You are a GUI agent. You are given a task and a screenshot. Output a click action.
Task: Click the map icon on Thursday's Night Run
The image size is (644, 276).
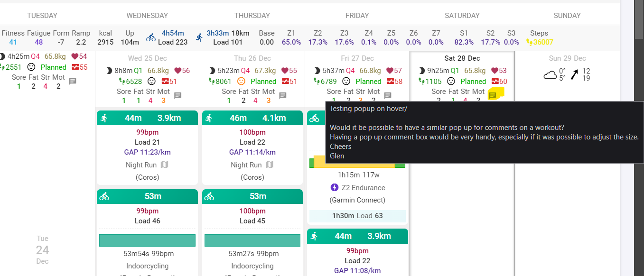(270, 165)
